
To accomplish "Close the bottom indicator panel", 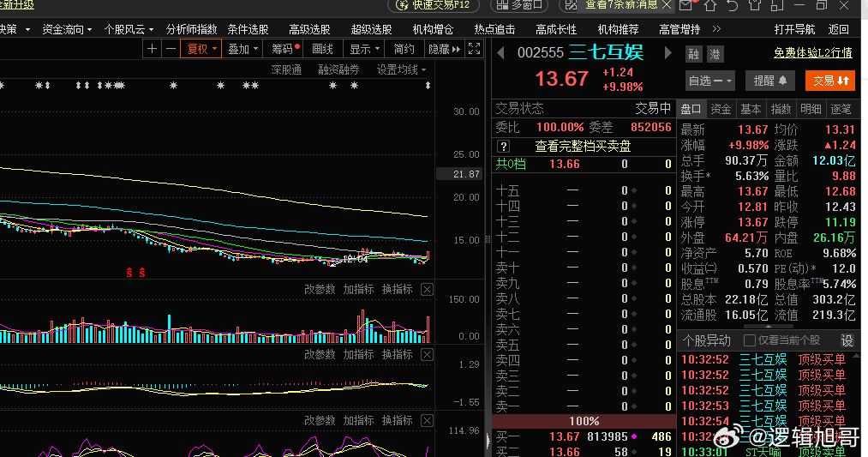I will coord(427,420).
